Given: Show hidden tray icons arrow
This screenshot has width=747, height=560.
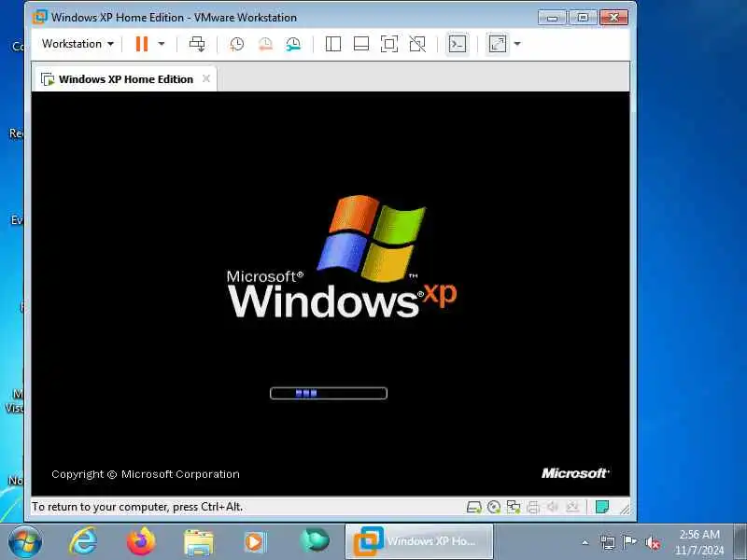Looking at the screenshot, I should (x=585, y=542).
